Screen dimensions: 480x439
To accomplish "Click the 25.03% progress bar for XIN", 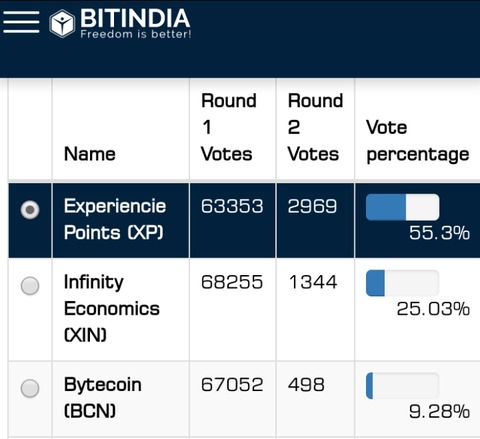I will (x=402, y=283).
